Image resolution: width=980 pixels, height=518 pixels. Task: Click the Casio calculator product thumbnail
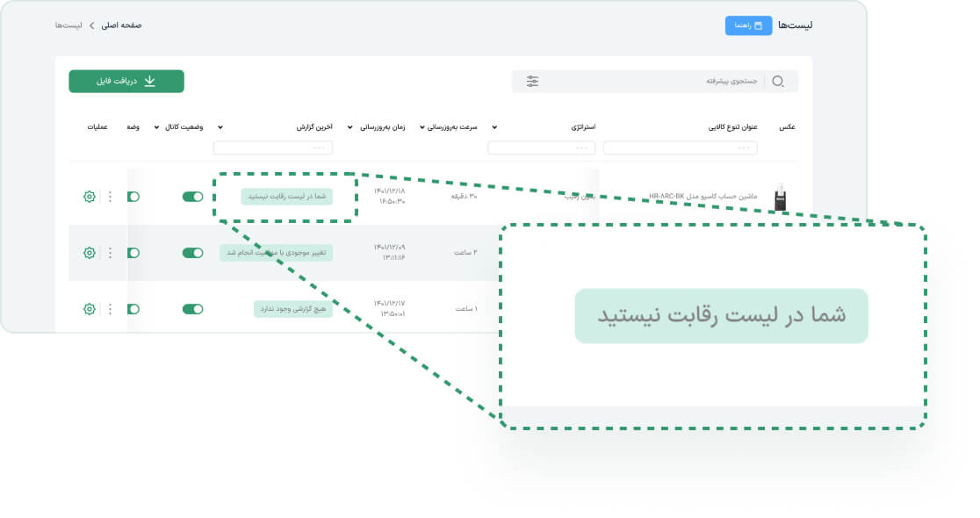tap(780, 197)
